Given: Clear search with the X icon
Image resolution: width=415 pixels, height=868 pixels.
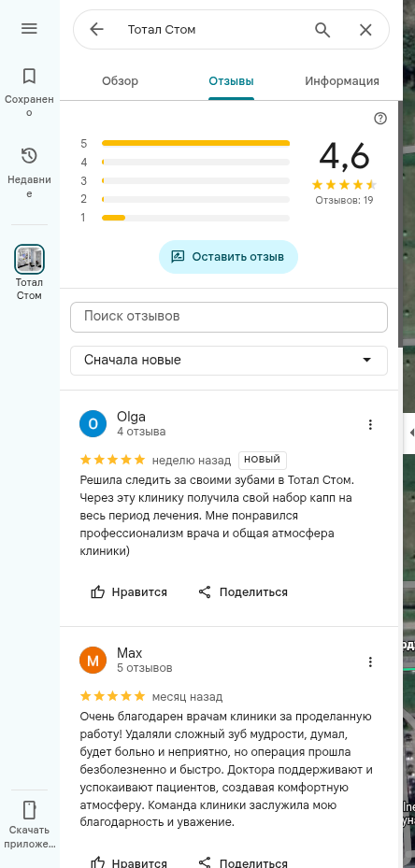Looking at the screenshot, I should (365, 30).
